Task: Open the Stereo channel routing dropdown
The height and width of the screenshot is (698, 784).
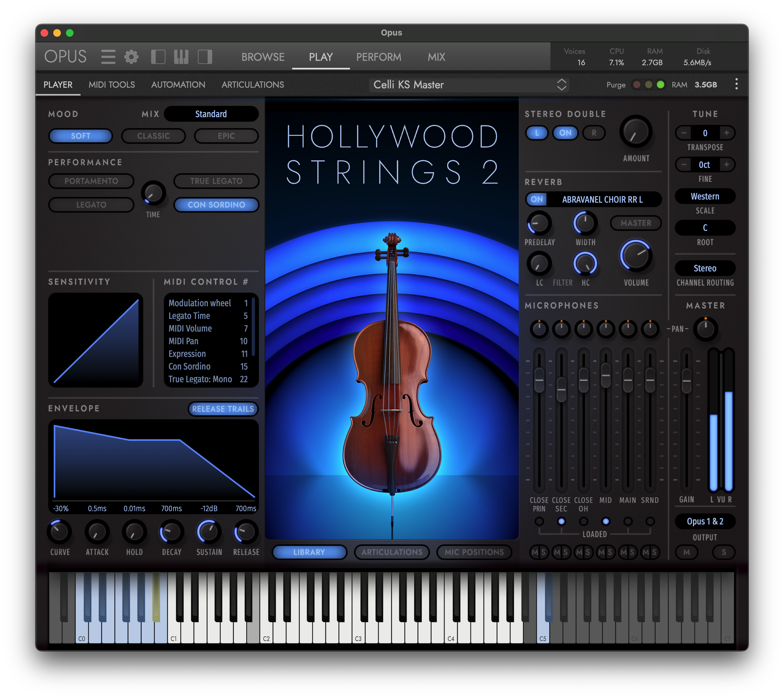Action: 705,268
